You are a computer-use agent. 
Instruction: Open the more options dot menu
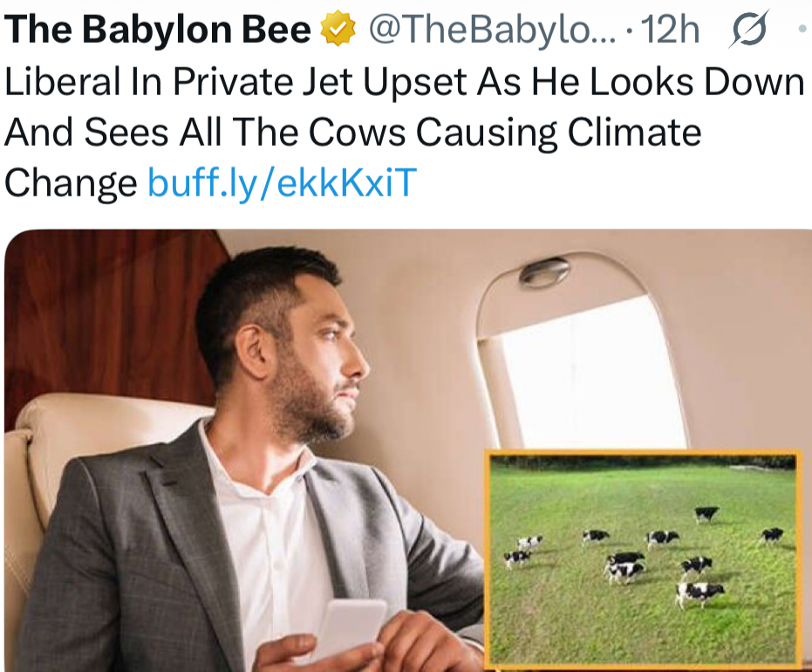click(x=802, y=31)
